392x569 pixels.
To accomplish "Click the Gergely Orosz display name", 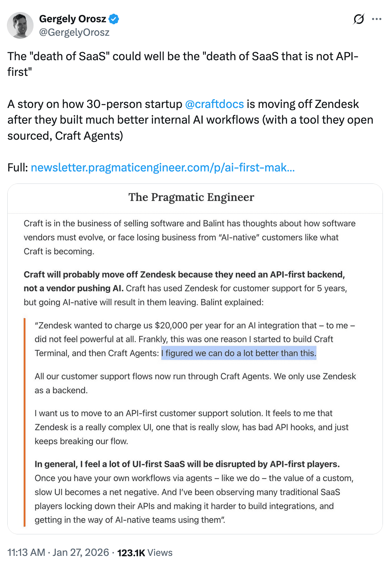I will coord(72,19).
